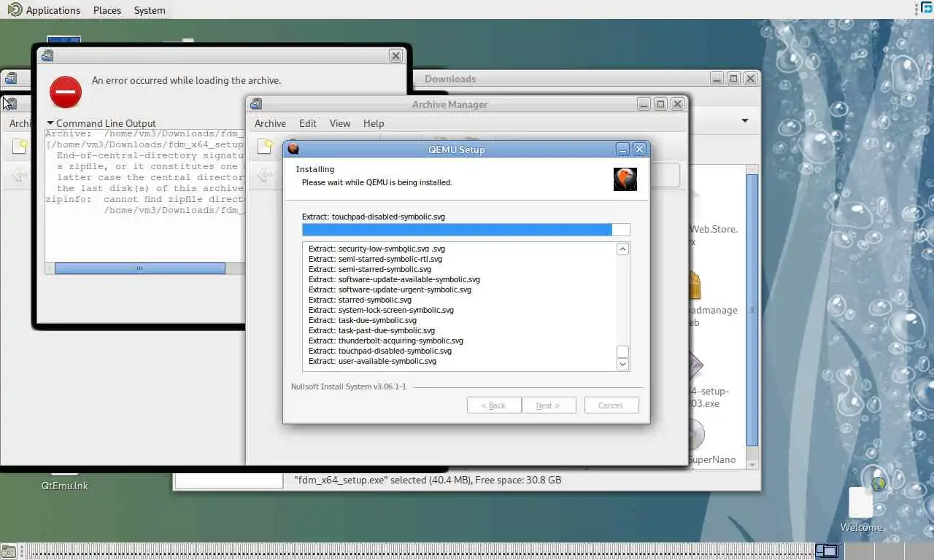Screen dimensions: 934x560
Task: Click error dialog title bar archive icon
Action: 47,55
